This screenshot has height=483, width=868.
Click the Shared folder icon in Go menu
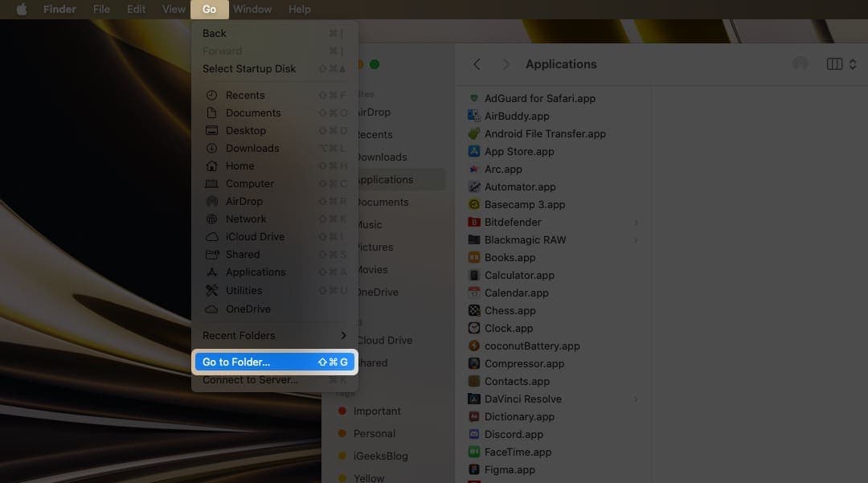point(212,255)
